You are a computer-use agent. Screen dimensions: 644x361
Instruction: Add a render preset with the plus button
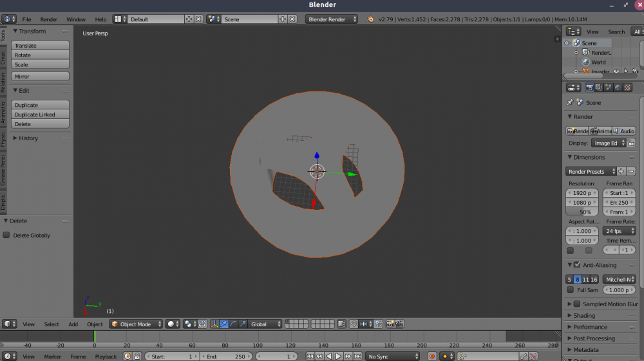point(621,171)
